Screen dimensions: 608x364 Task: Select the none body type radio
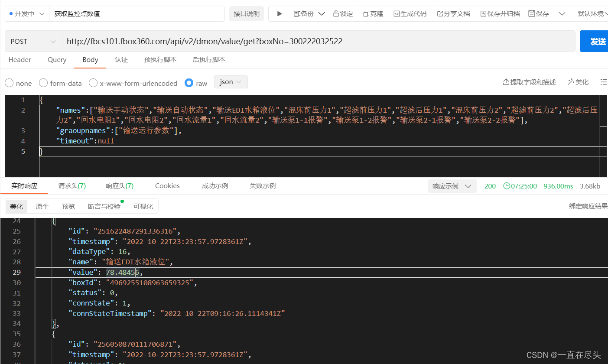coord(9,83)
